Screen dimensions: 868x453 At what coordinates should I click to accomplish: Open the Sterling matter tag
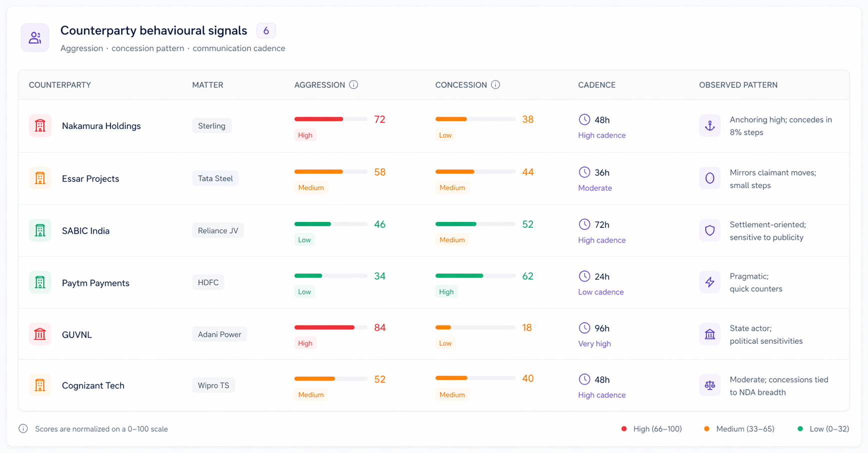coord(212,126)
